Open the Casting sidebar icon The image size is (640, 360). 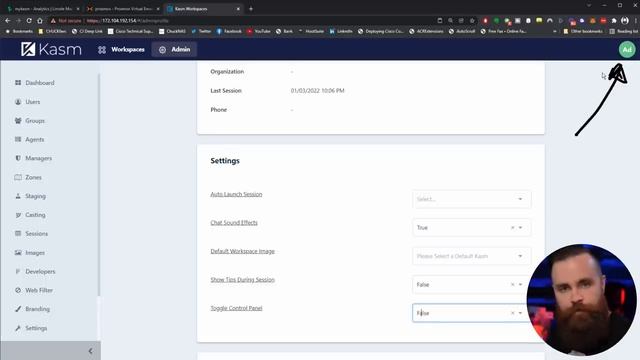tap(18, 215)
